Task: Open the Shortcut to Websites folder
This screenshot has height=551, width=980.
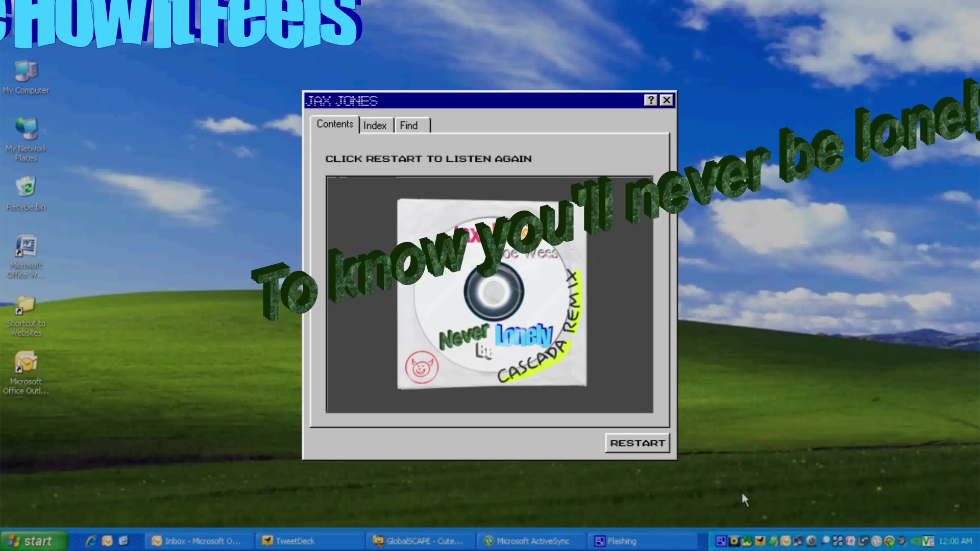Action: (x=26, y=316)
